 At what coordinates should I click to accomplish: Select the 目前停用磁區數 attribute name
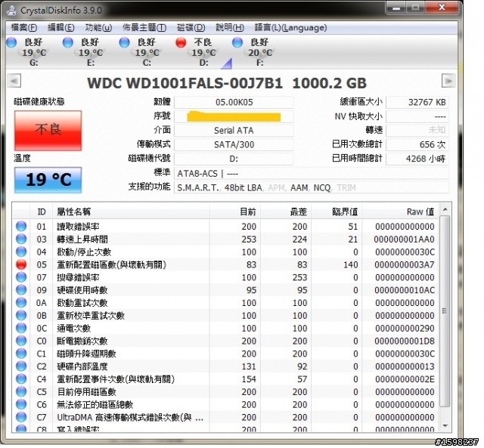click(87, 392)
